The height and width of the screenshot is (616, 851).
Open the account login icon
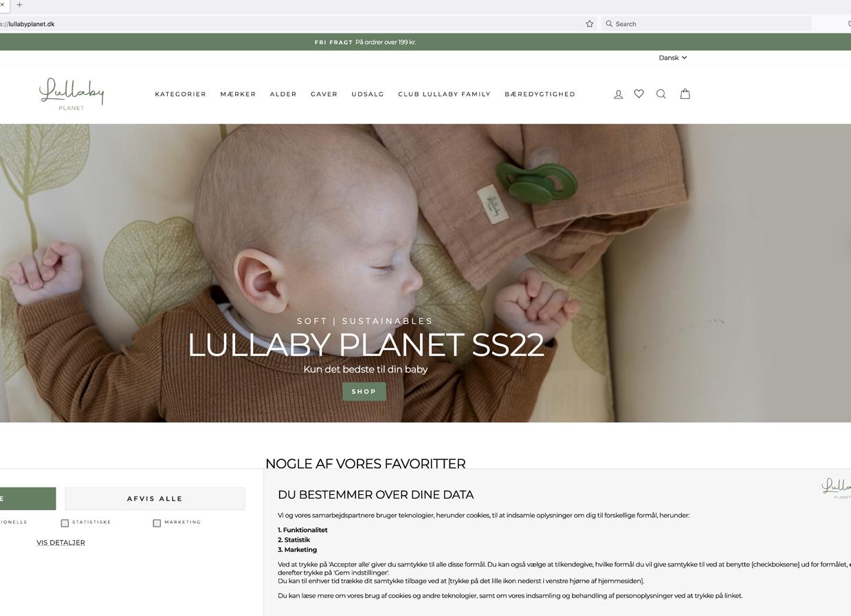coord(618,94)
